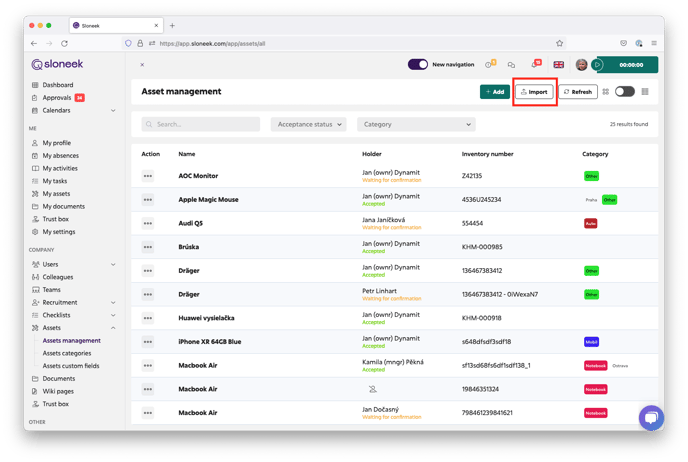Click the Pocket save icon in browser
The image size is (688, 462).
[x=624, y=43]
